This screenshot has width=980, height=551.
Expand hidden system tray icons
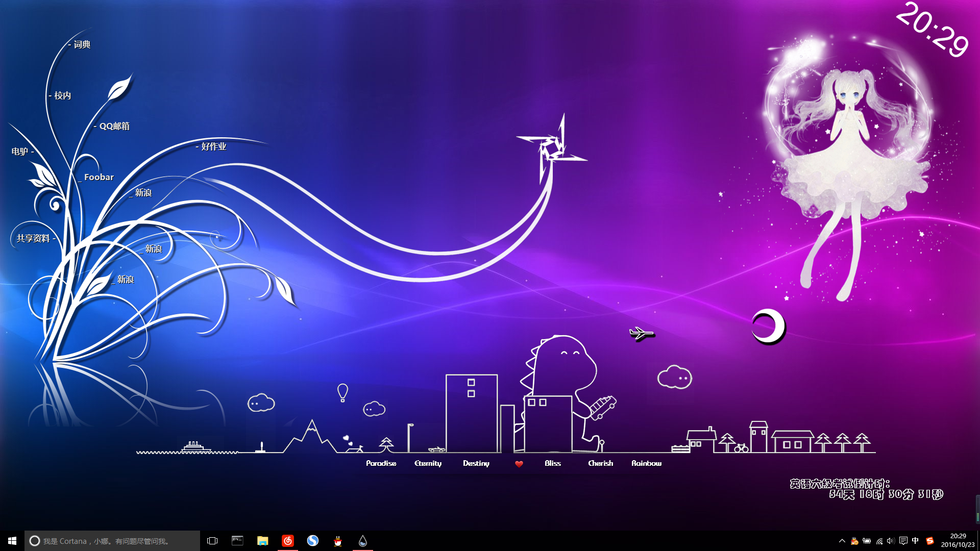[842, 541]
